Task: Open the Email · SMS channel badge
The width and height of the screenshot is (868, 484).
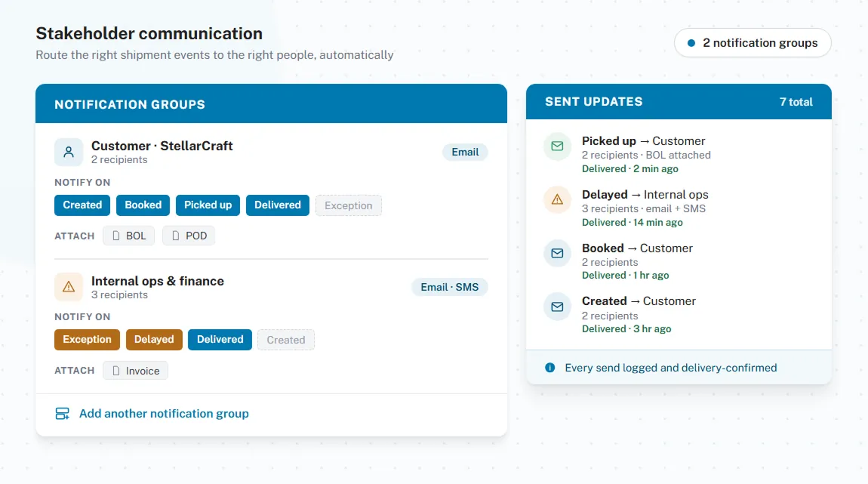Action: (450, 287)
